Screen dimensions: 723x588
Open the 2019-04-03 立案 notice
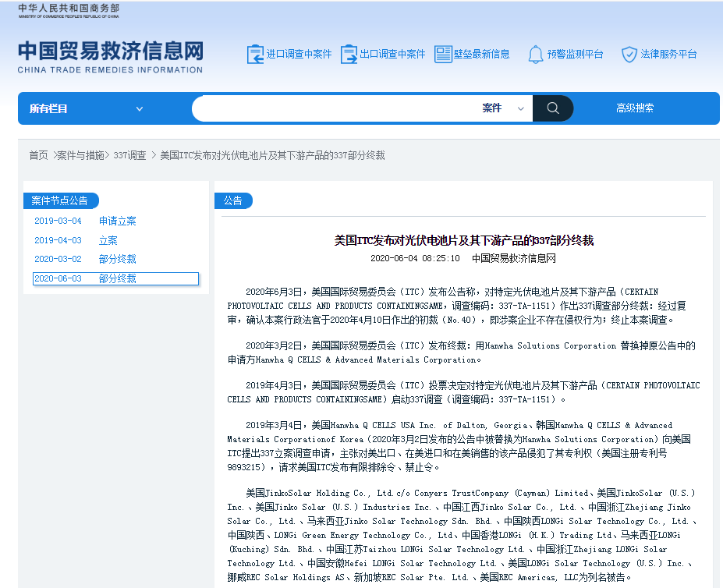pyautogui.click(x=76, y=240)
